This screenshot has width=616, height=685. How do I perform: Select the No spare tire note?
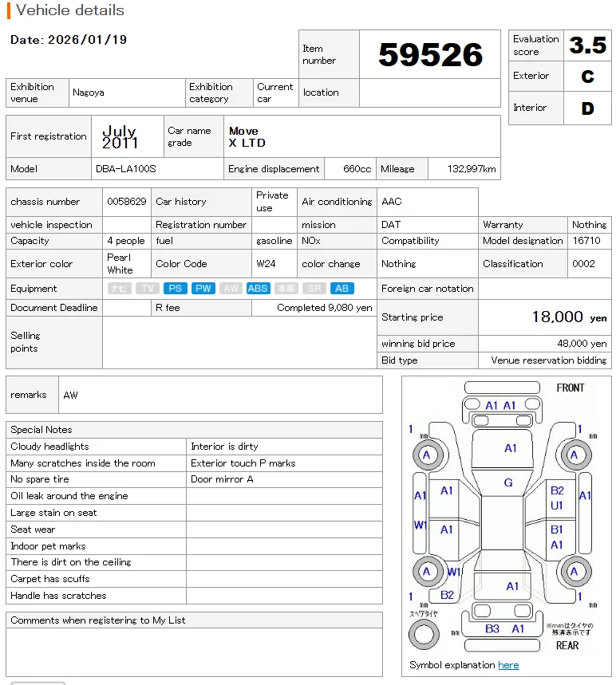pyautogui.click(x=40, y=479)
